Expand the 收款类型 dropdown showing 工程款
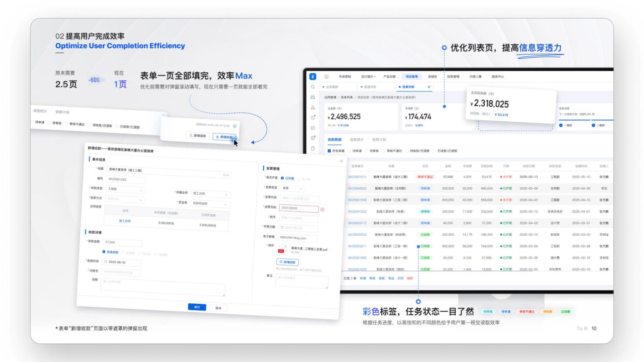Image resolution: width=644 pixels, height=362 pixels. [125, 189]
